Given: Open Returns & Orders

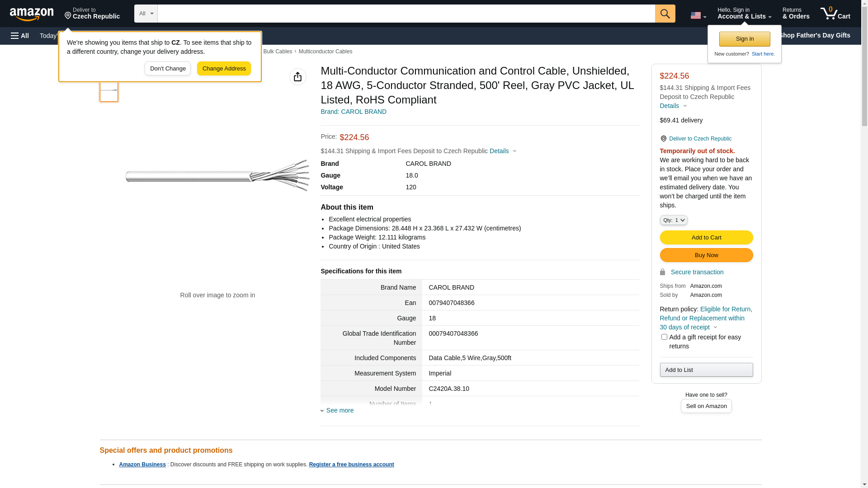Looking at the screenshot, I should (x=796, y=14).
